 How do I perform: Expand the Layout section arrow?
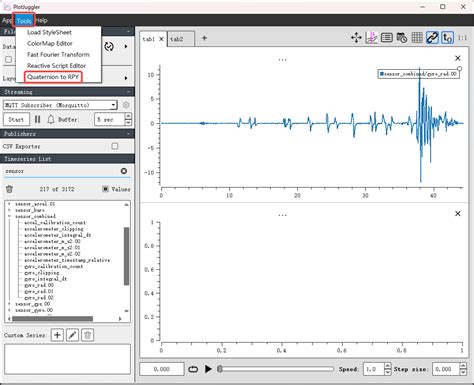pyautogui.click(x=126, y=78)
